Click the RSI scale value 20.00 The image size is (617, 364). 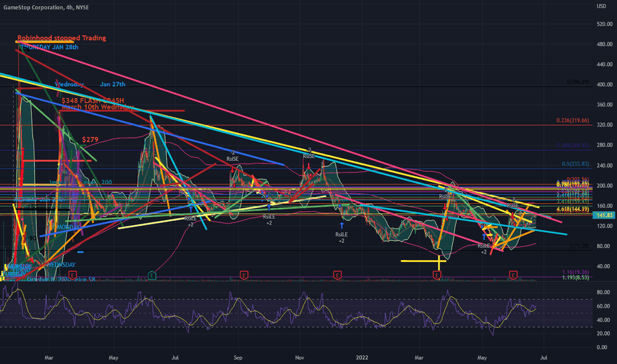pos(603,334)
